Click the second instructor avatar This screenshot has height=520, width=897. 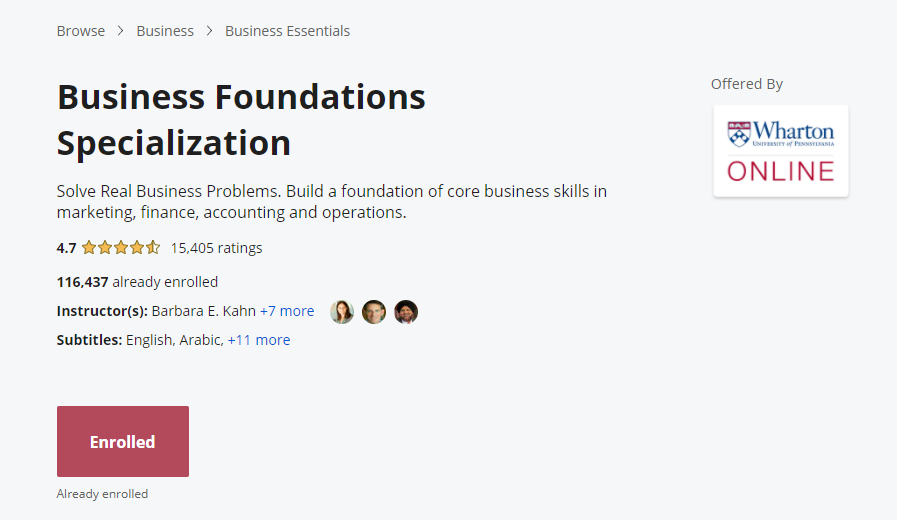click(x=374, y=312)
